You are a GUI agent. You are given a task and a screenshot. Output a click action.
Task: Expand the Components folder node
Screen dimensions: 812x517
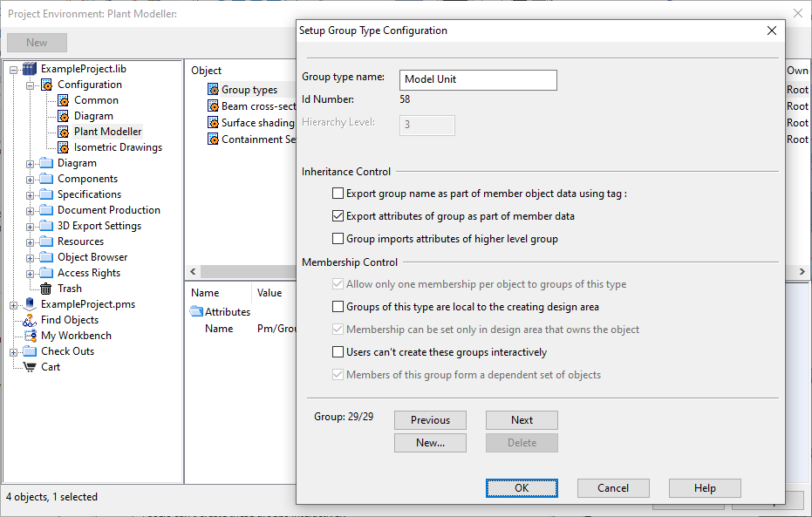click(x=31, y=179)
